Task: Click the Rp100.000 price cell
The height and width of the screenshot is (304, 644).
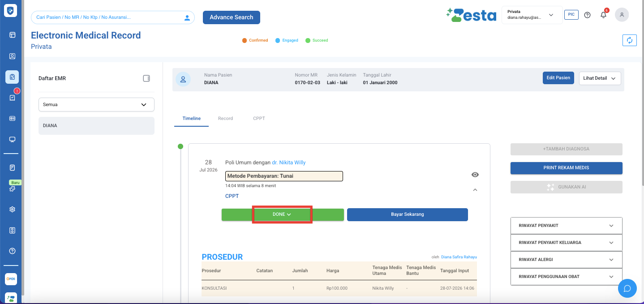Action: coord(337,288)
